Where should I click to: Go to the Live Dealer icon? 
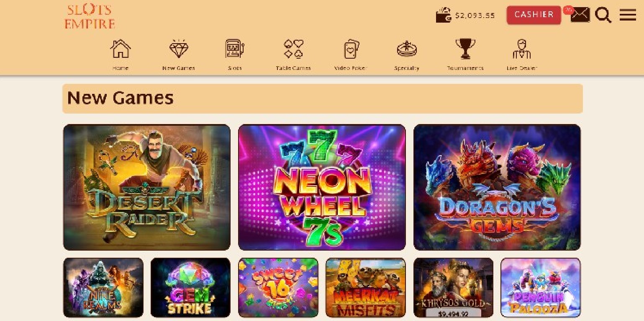(522, 49)
